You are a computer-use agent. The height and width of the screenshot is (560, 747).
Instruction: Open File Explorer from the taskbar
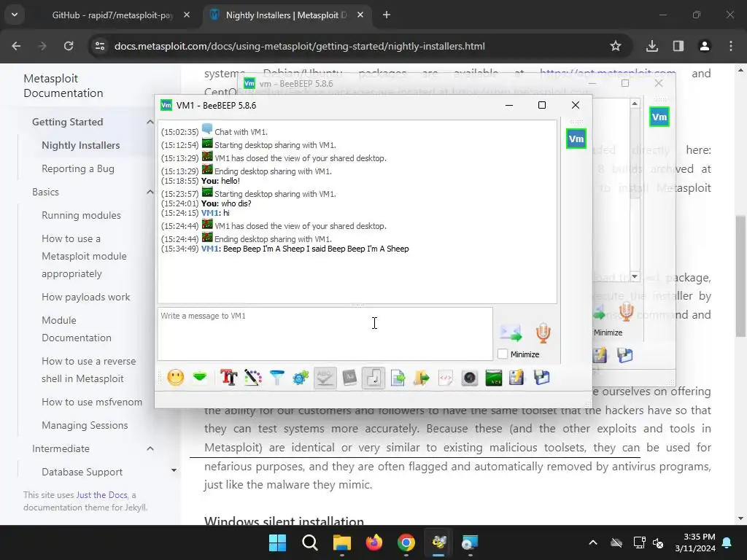(341, 542)
